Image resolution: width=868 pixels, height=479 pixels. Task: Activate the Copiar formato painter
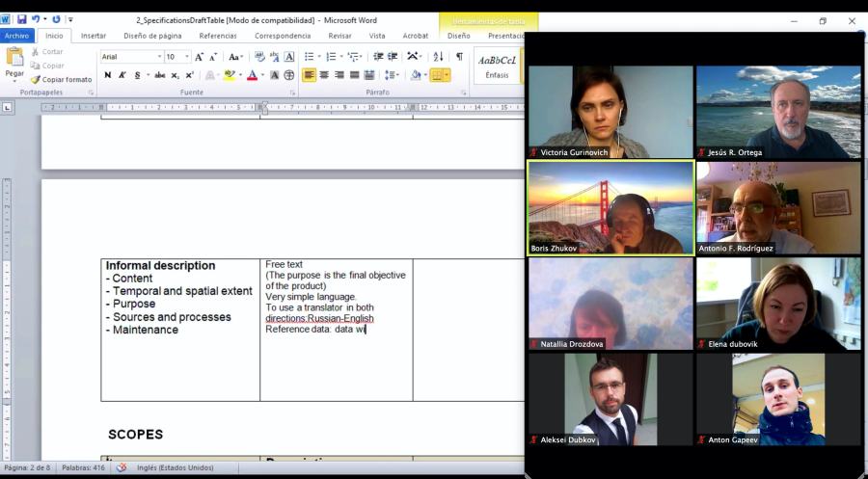click(62, 80)
